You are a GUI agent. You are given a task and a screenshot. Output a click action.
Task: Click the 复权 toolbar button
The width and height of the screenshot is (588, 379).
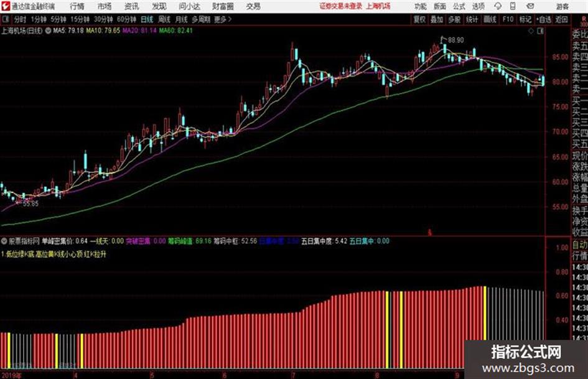coord(419,19)
